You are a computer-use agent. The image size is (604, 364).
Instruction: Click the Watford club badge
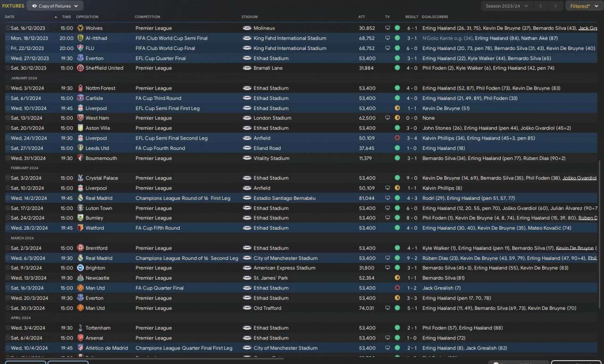[80, 228]
